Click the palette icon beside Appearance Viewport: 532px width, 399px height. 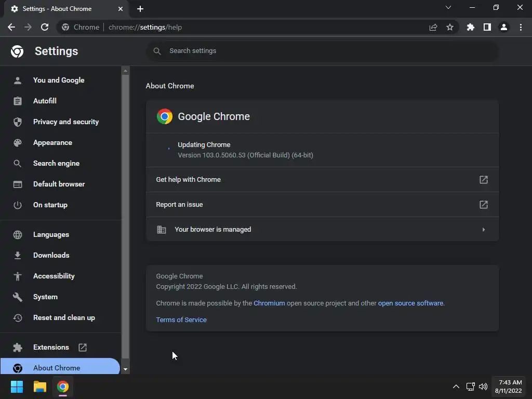pos(18,142)
